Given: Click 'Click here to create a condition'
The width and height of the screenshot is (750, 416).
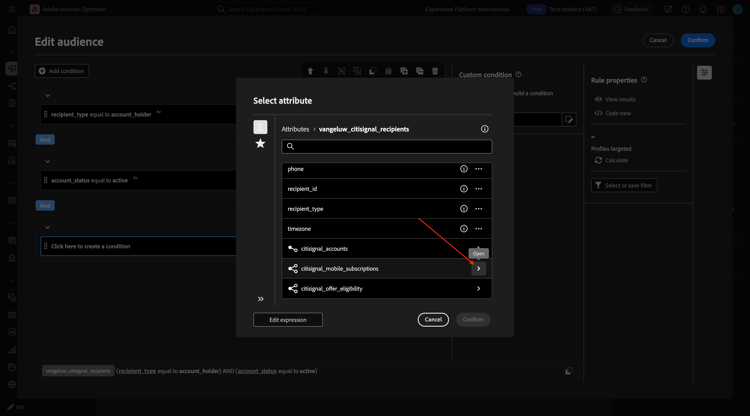Looking at the screenshot, I should click(x=139, y=246).
